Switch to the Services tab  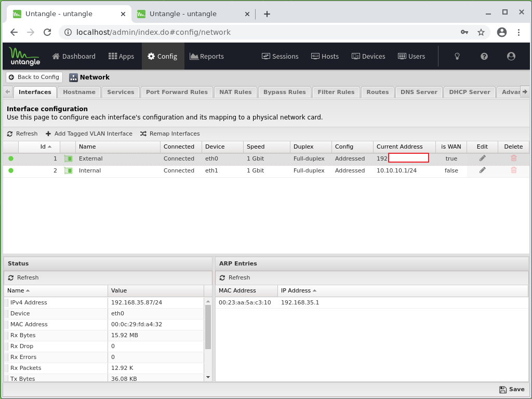(121, 92)
